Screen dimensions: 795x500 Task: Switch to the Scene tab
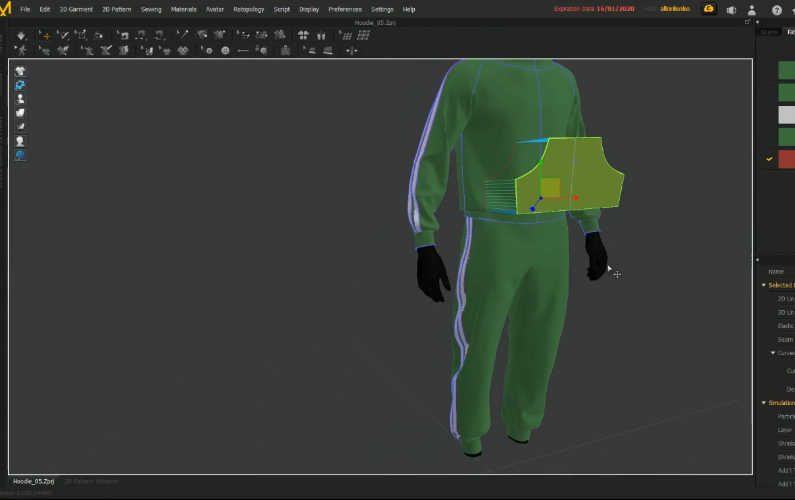(x=768, y=31)
